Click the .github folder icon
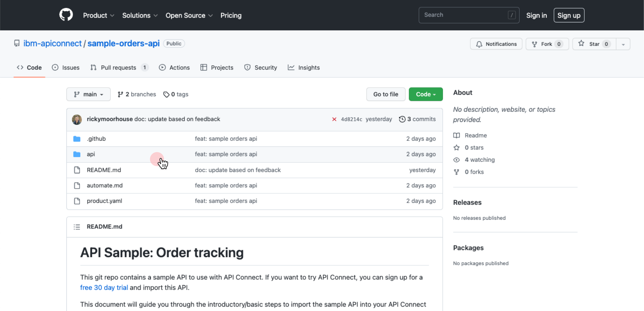 (x=77, y=139)
